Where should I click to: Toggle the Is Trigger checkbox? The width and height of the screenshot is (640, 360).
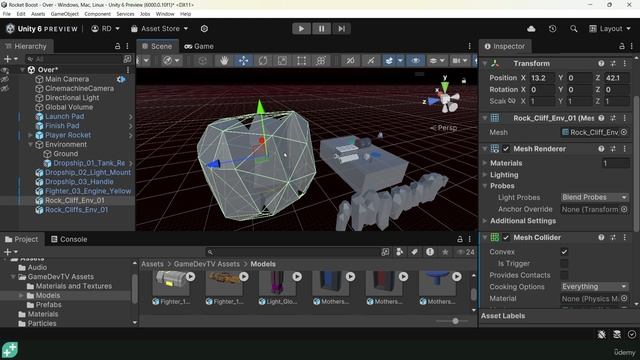(564, 264)
